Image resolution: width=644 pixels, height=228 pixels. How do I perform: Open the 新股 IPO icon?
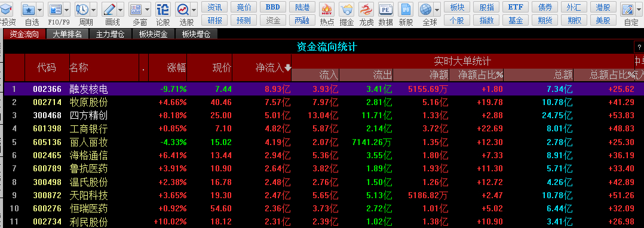pyautogui.click(x=406, y=9)
